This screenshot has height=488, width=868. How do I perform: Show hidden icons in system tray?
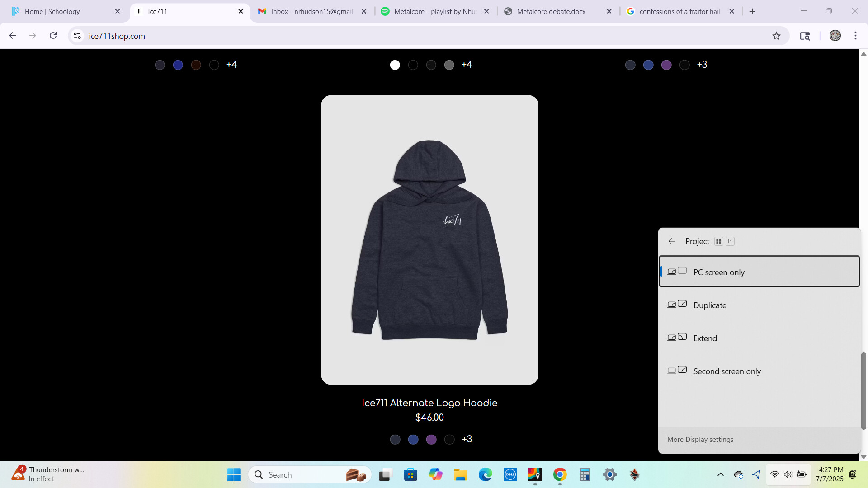(721, 474)
